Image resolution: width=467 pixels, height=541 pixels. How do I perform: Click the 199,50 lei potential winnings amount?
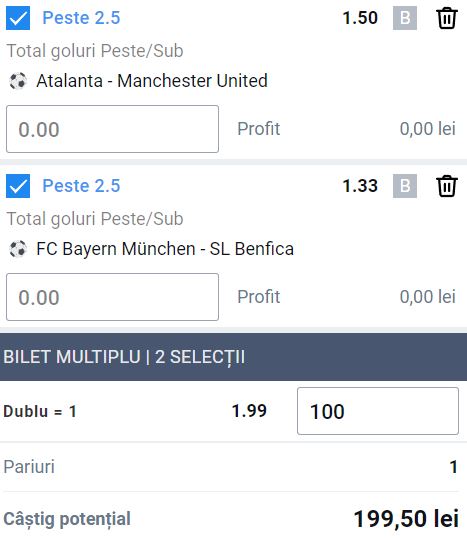pos(406,519)
